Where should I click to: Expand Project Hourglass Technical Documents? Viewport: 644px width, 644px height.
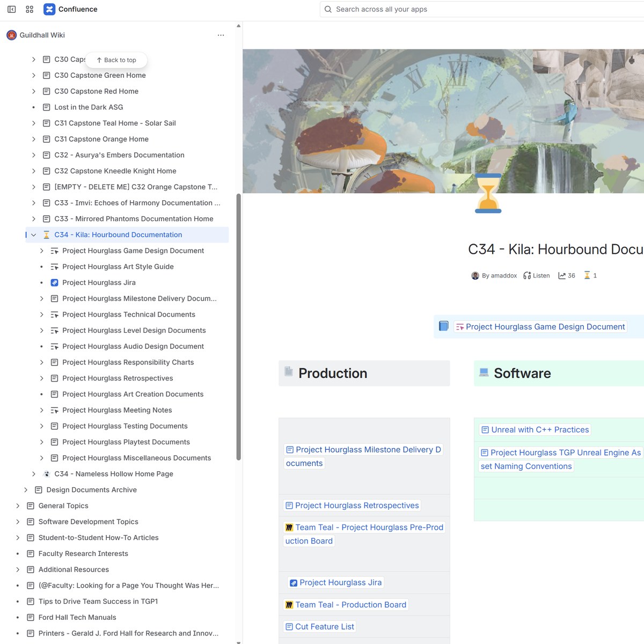41,314
